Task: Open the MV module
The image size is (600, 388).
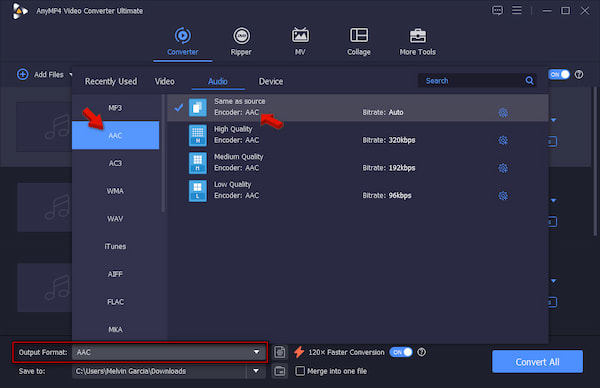Action: 300,41
